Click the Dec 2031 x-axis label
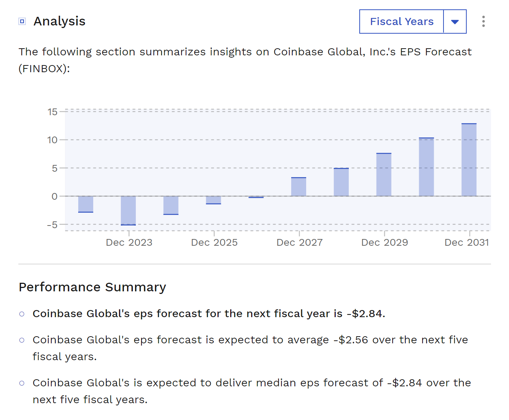The image size is (509, 420). pos(466,242)
